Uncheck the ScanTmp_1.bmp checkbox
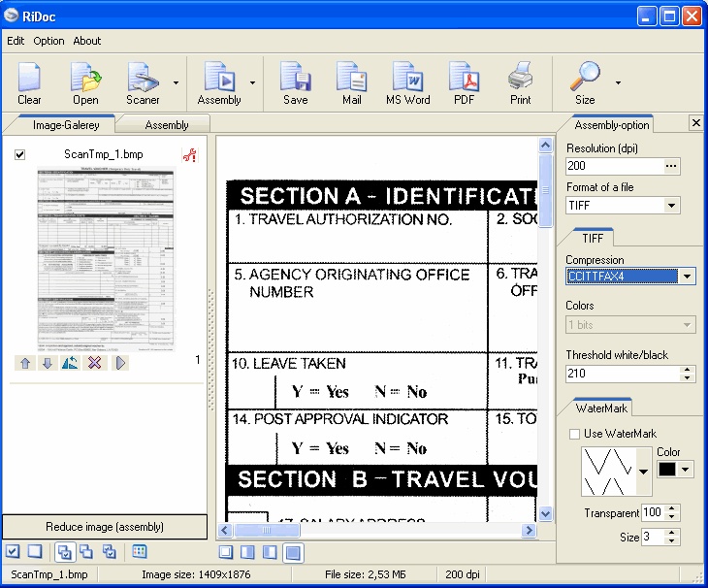Screen dimensions: 708x588 [x=20, y=155]
